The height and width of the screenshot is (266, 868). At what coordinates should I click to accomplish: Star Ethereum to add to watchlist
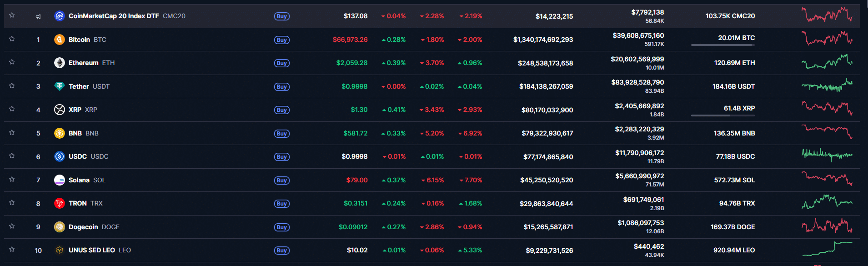point(12,62)
